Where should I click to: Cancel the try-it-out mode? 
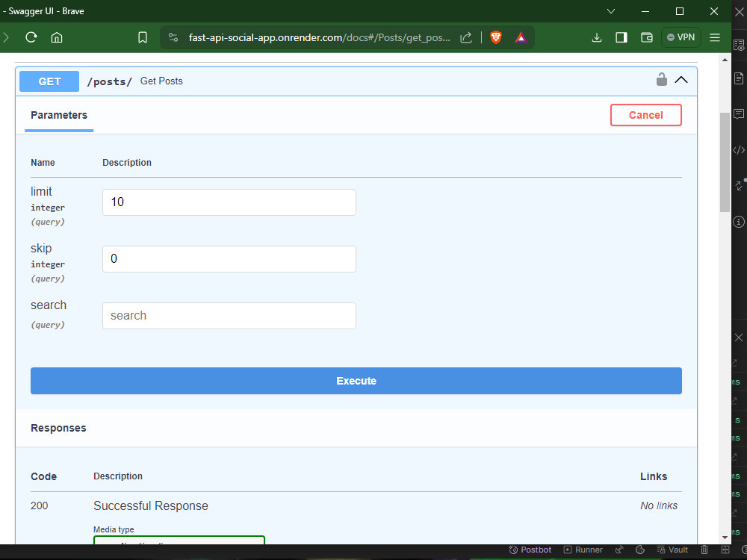tap(645, 115)
